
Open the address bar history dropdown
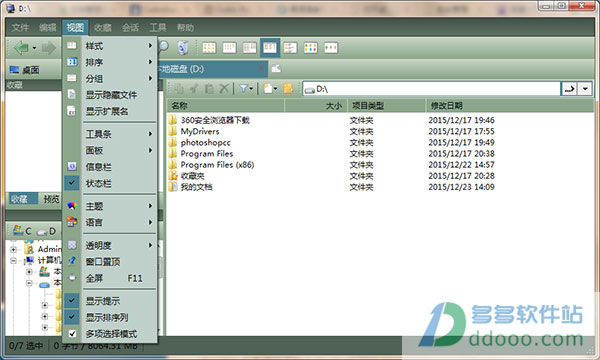pos(585,89)
